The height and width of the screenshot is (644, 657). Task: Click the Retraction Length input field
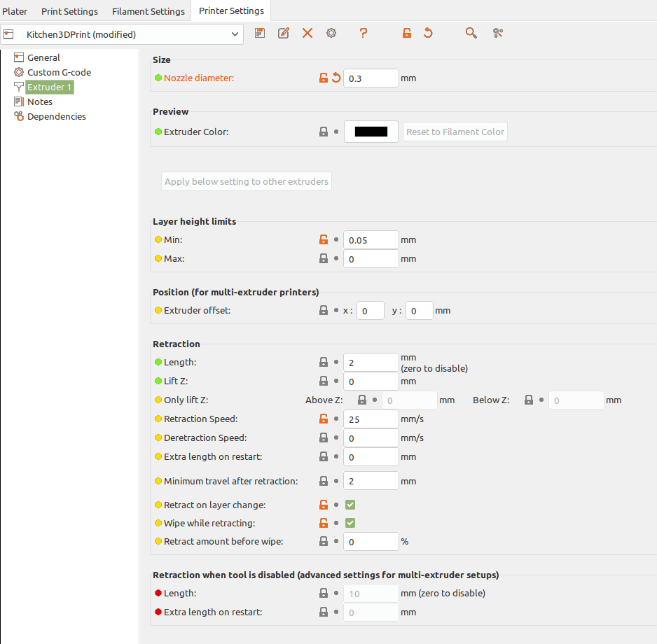pyautogui.click(x=371, y=363)
